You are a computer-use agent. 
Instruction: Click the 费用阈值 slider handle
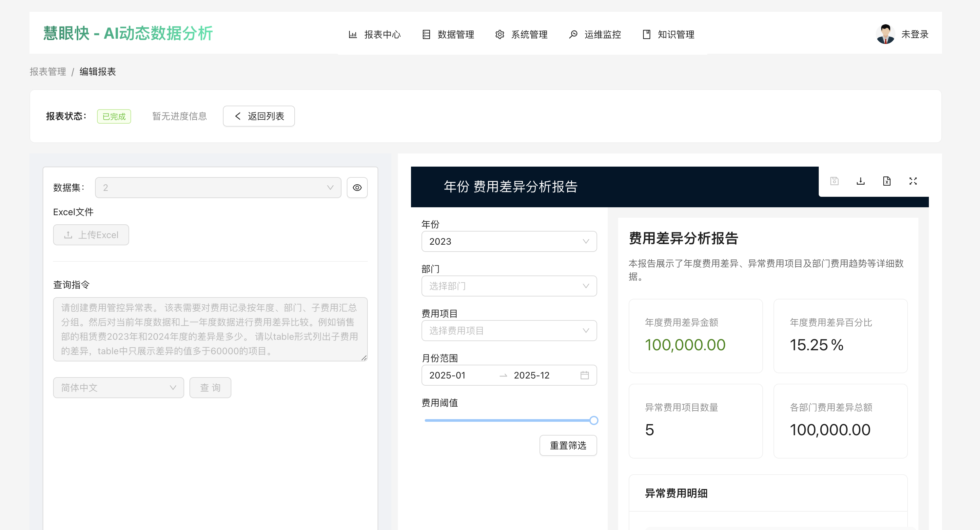(x=594, y=420)
